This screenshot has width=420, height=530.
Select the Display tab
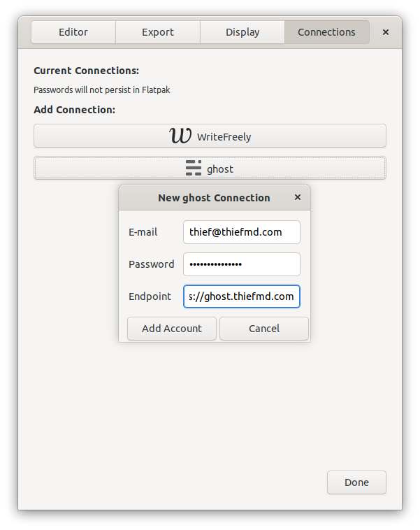coord(242,32)
